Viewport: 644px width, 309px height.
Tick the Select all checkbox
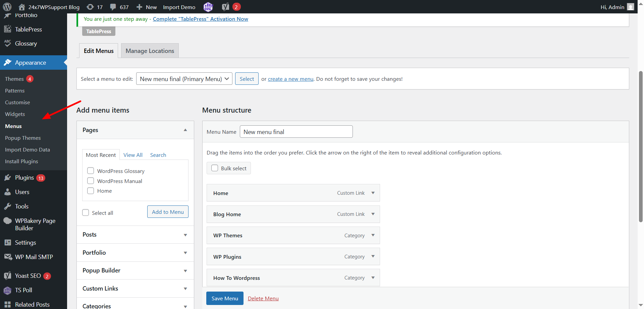[x=86, y=213]
